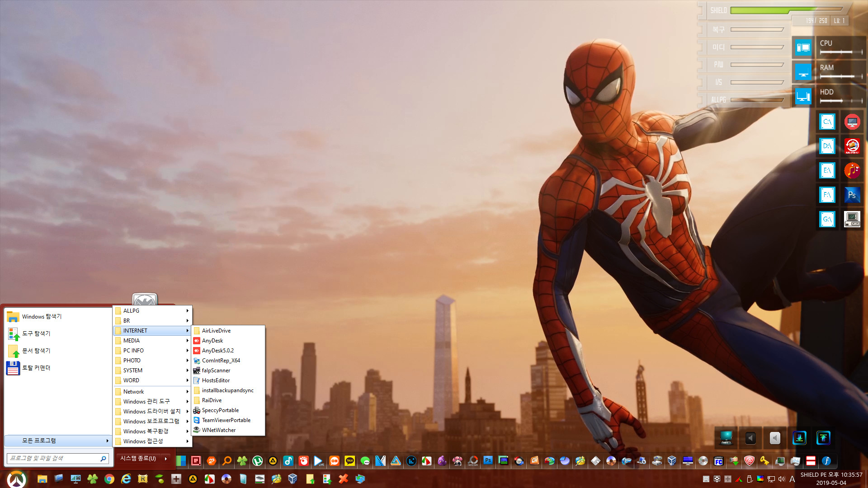Click the 프로그램 및 파일 검색 search field
This screenshot has height=488, width=868.
[x=58, y=459]
